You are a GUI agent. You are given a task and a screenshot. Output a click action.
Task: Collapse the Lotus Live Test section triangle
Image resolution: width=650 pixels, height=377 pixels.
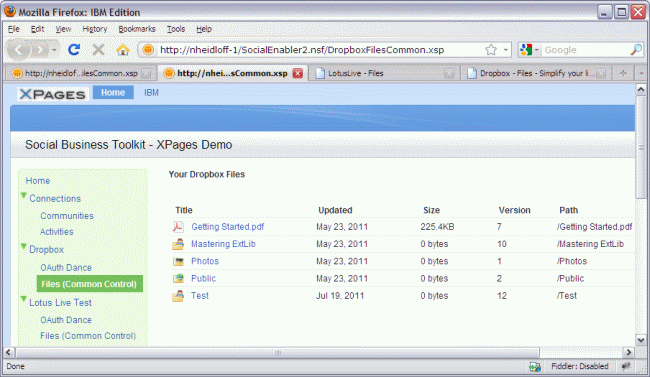pyautogui.click(x=24, y=299)
